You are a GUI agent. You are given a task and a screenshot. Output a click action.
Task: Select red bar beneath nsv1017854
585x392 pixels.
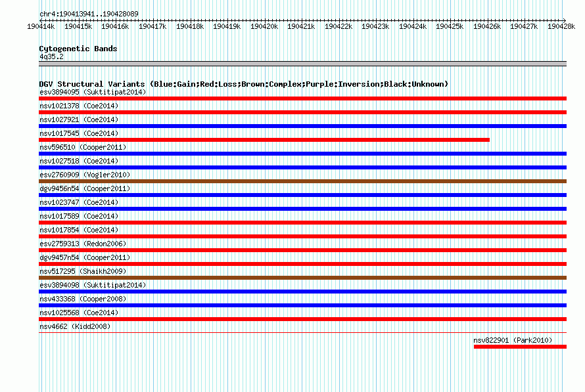[x=302, y=236]
